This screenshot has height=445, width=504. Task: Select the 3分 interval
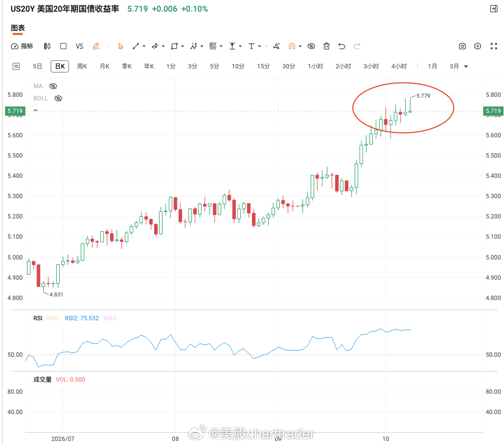[193, 66]
